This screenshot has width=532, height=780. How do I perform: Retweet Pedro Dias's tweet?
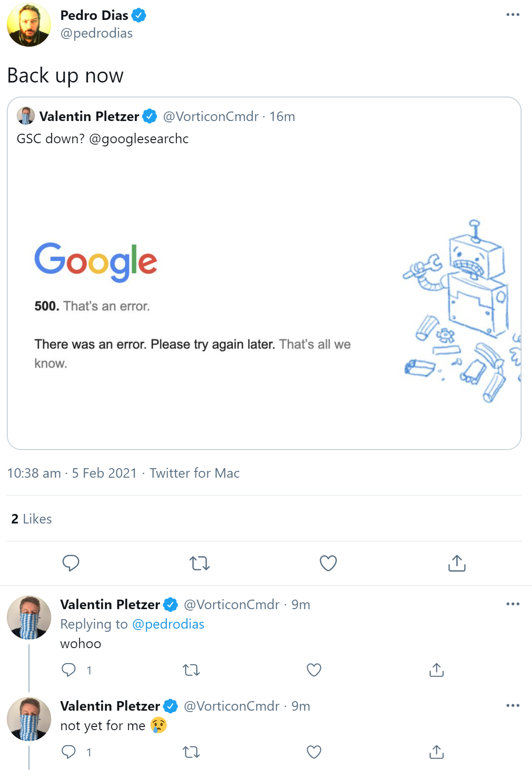click(199, 563)
